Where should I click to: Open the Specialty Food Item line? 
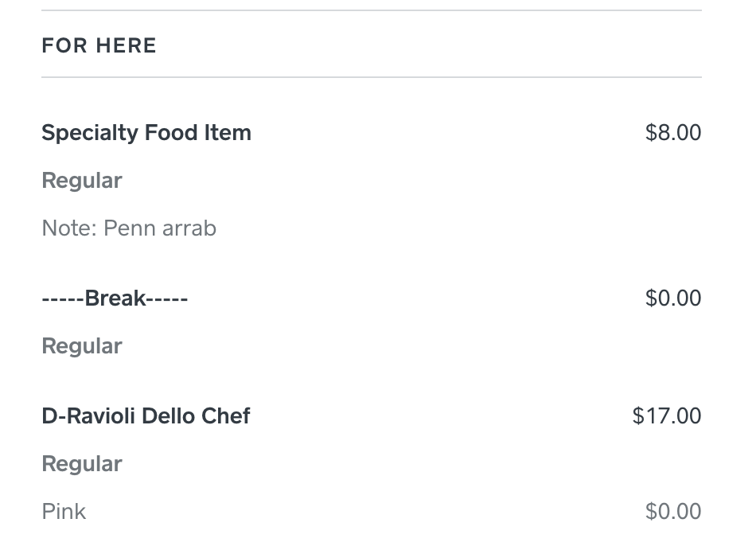coord(146,133)
